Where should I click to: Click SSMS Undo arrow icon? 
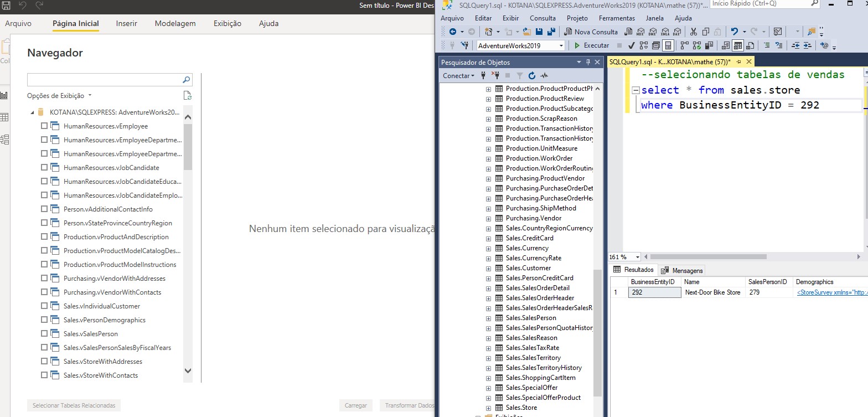[x=735, y=32]
